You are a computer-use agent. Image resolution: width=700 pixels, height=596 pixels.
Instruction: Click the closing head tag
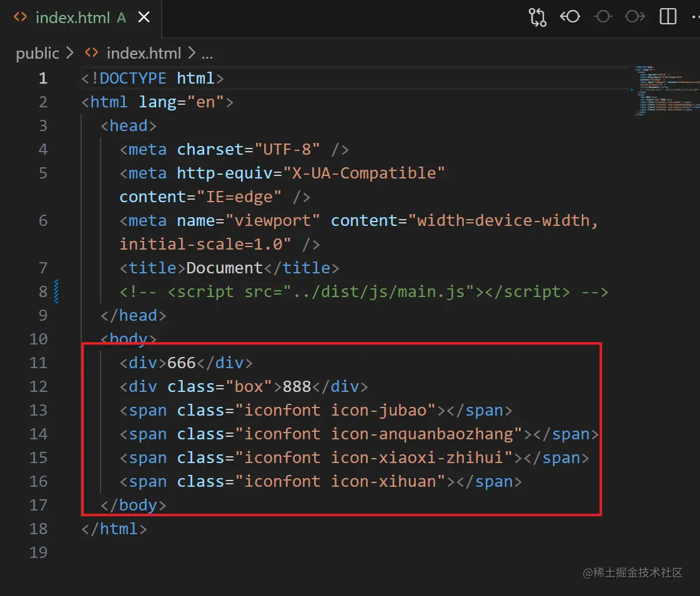pos(133,315)
